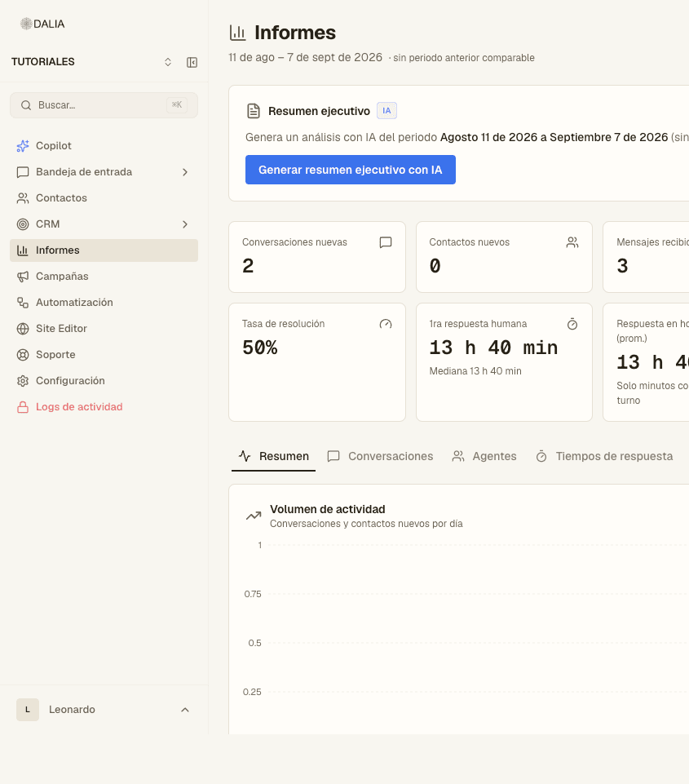Click the CRM target icon
689x784 pixels.
(x=23, y=224)
